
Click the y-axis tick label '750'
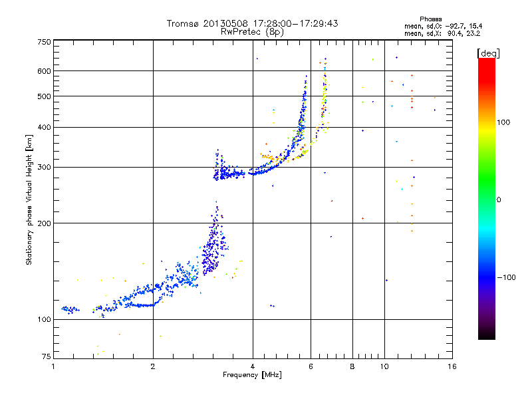coord(44,42)
